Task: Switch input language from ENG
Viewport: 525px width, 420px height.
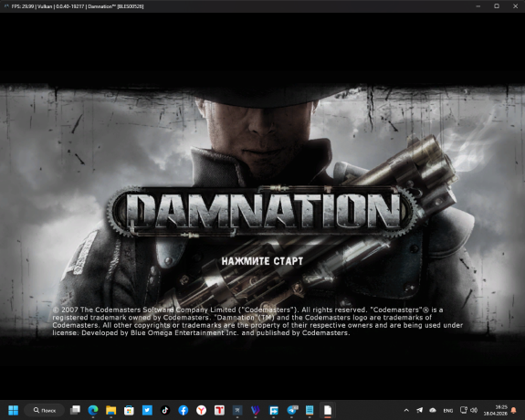Action: pos(448,410)
